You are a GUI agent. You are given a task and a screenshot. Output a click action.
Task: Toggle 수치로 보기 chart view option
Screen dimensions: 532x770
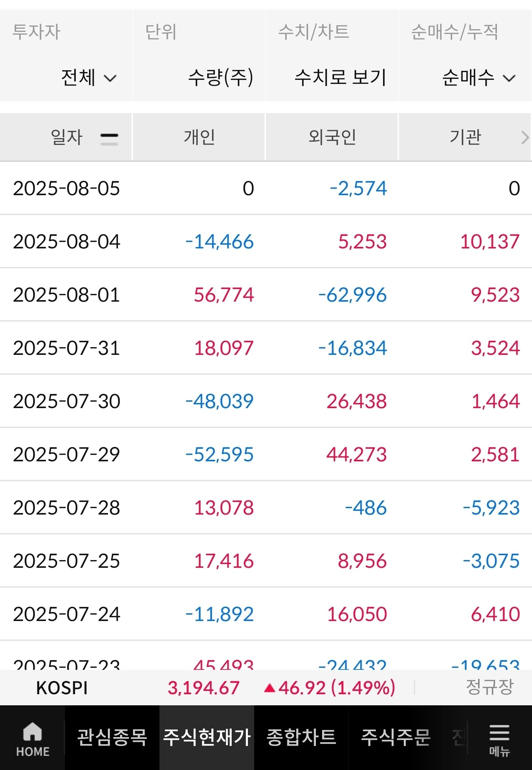pos(340,78)
